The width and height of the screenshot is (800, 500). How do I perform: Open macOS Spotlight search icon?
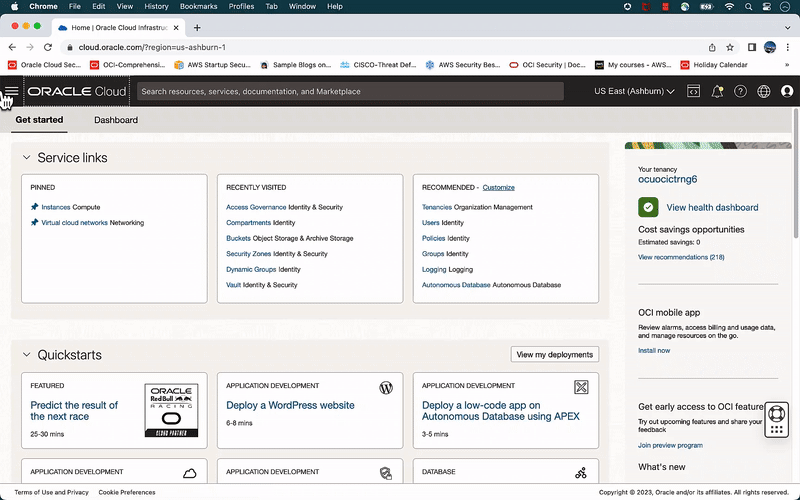pos(748,7)
